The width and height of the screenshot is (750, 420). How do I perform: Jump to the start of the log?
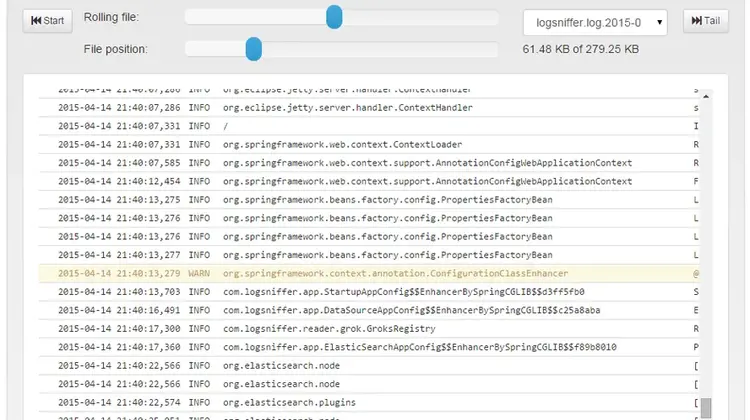click(x=47, y=21)
